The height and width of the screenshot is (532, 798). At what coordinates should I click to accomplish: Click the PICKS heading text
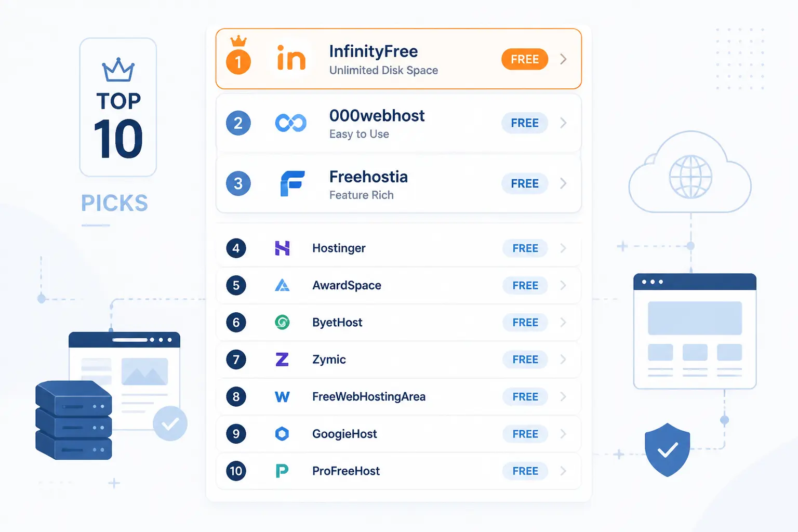click(115, 203)
